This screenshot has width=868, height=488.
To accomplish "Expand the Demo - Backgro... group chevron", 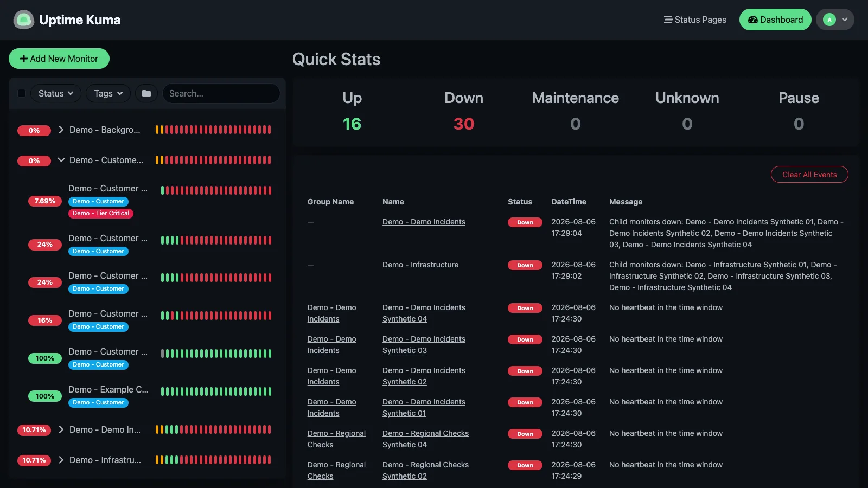I will click(x=61, y=130).
